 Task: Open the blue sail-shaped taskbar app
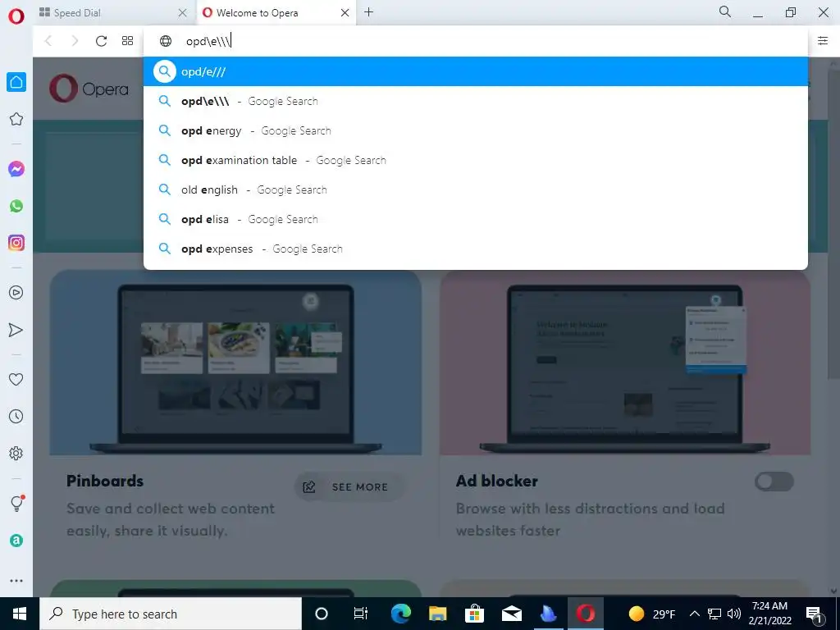548,614
